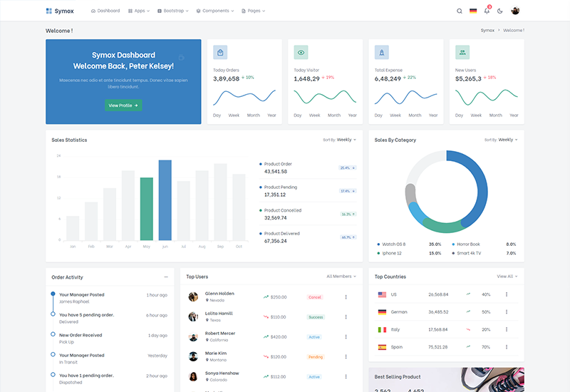Click the Today Orders shopping bag icon

tap(220, 52)
